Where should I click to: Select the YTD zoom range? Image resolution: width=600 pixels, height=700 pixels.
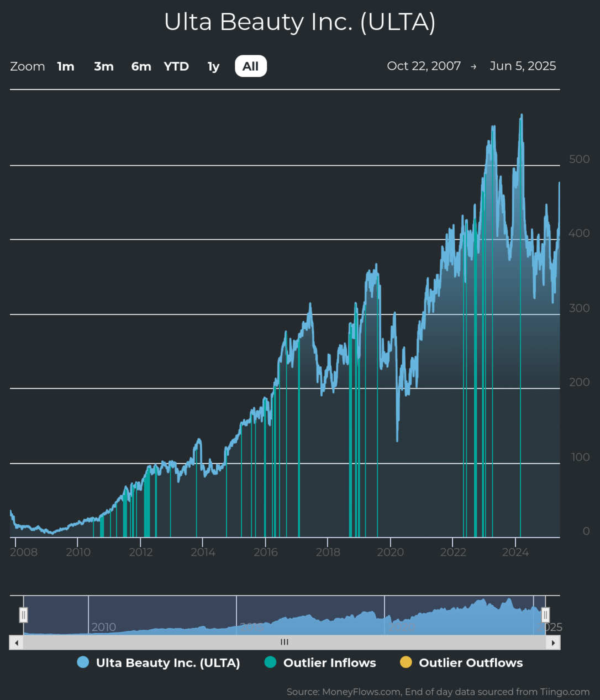pyautogui.click(x=176, y=66)
